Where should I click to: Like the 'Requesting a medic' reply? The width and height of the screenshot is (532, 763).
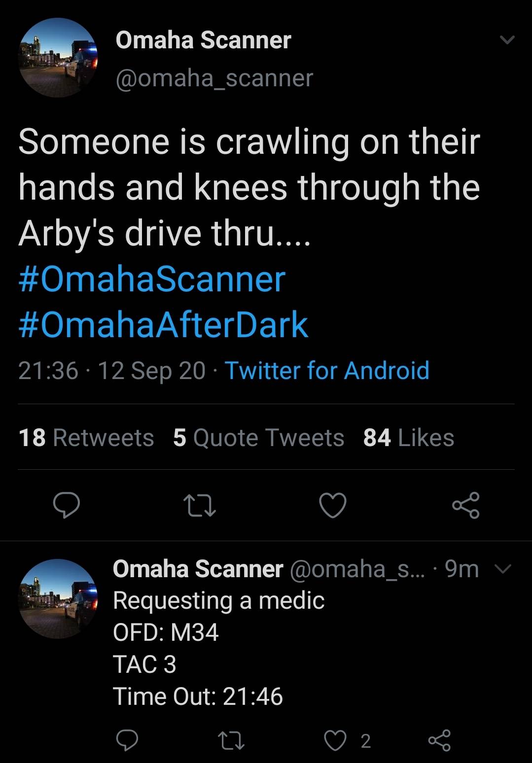pos(336,740)
